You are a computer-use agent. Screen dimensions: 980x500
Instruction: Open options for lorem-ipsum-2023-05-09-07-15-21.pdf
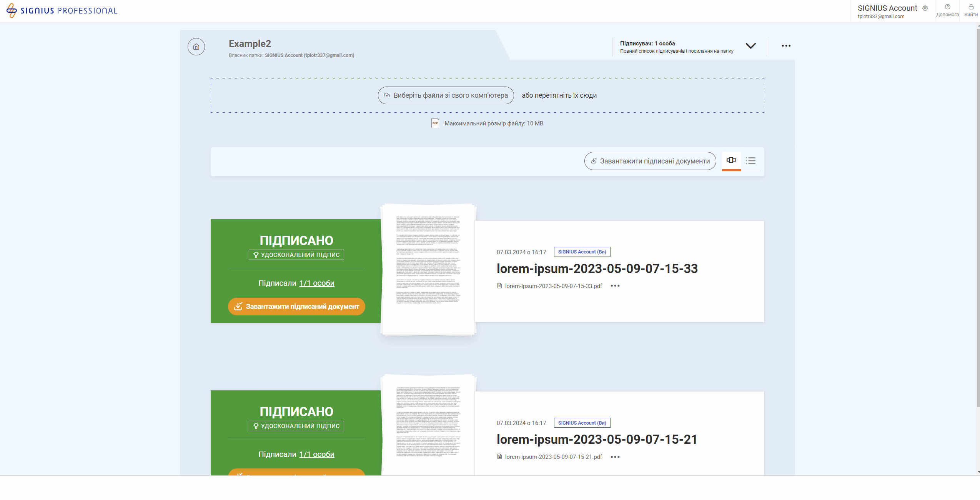tap(615, 457)
